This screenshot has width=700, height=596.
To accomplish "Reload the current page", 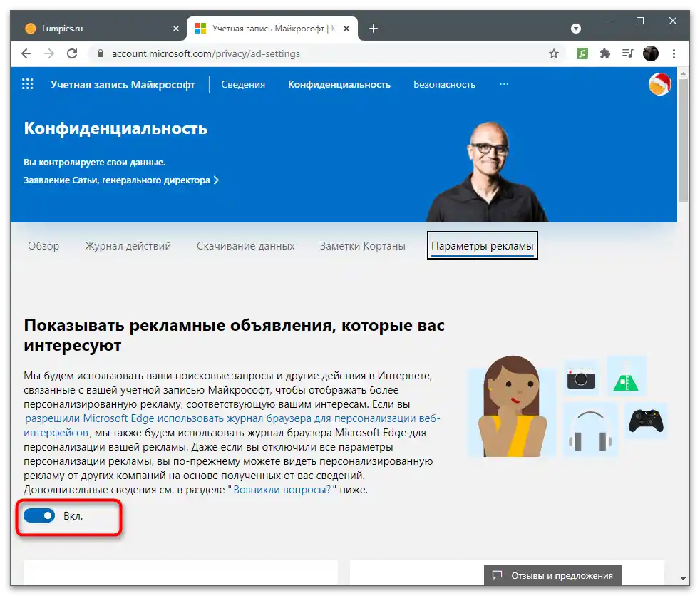I will point(72,53).
